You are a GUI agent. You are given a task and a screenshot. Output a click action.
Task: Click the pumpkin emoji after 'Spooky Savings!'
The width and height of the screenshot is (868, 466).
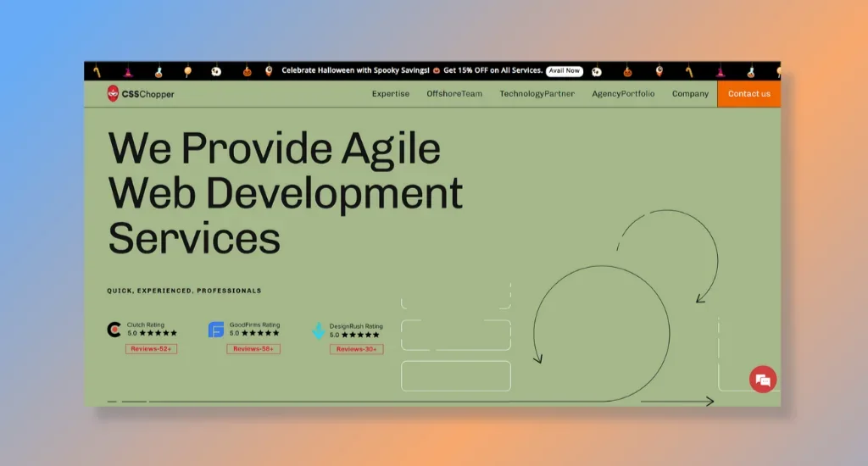(437, 71)
